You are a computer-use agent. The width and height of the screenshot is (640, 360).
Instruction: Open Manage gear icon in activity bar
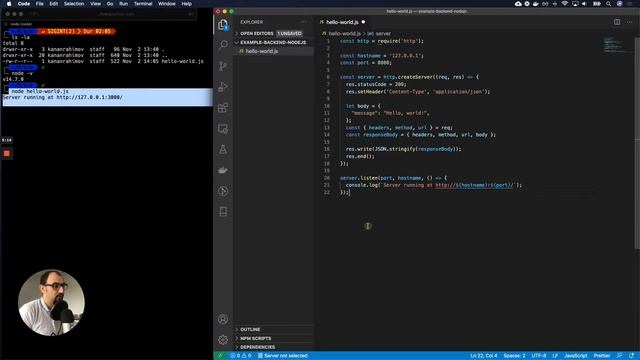click(223, 340)
